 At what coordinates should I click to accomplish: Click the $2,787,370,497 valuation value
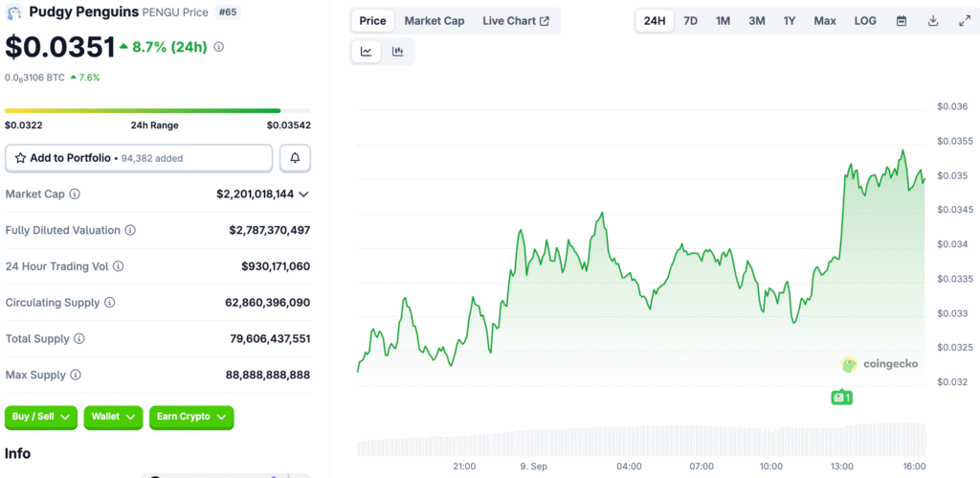[x=269, y=230]
